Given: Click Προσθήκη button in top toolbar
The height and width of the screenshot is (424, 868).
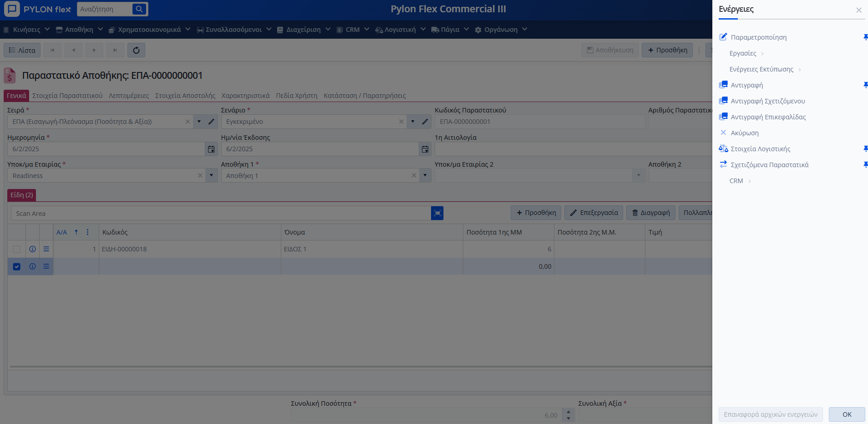Looking at the screenshot, I should pos(667,50).
